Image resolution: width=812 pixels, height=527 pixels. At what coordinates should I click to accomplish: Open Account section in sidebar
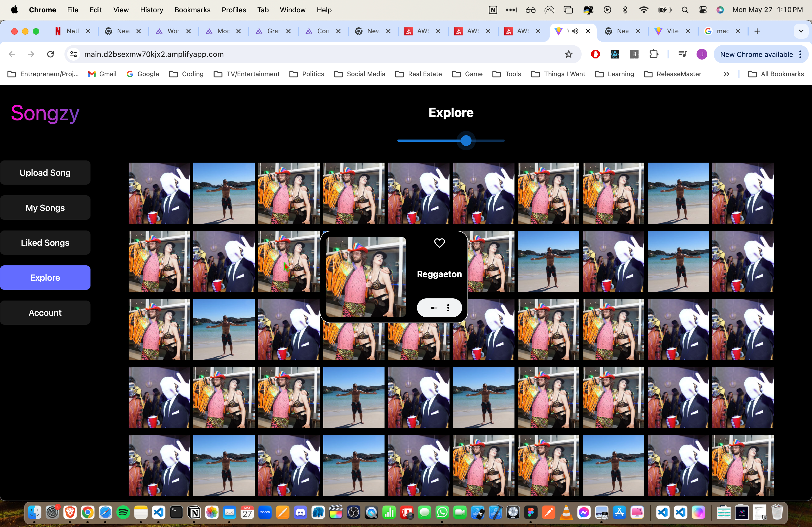[x=45, y=313]
